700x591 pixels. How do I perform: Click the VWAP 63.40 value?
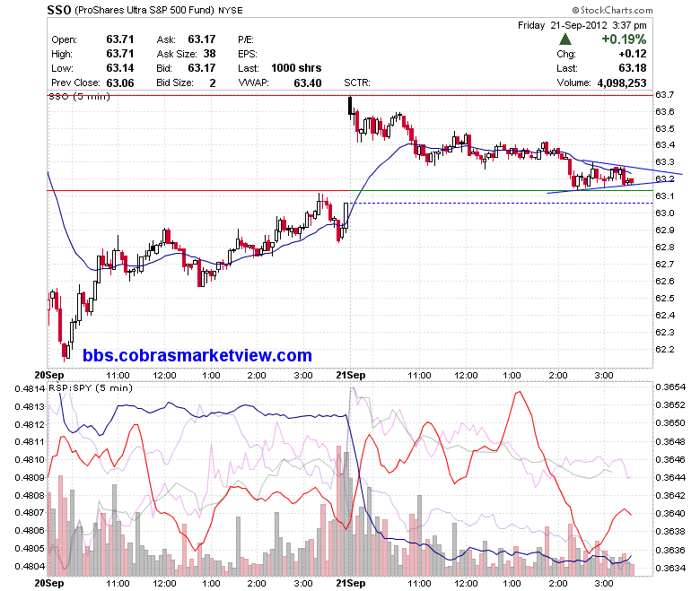(x=308, y=83)
